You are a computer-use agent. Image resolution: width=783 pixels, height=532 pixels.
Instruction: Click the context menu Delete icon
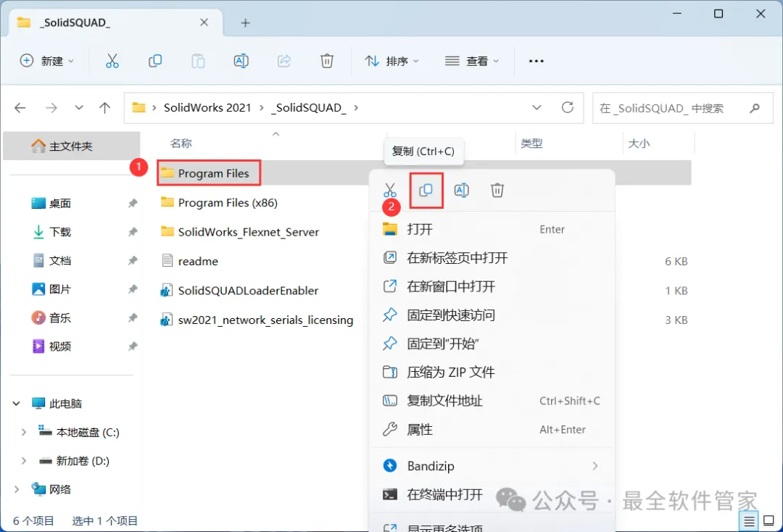click(x=497, y=190)
